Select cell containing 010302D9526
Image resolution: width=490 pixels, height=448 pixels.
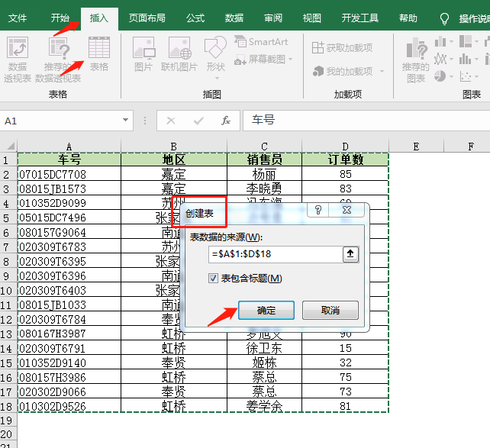(69, 406)
